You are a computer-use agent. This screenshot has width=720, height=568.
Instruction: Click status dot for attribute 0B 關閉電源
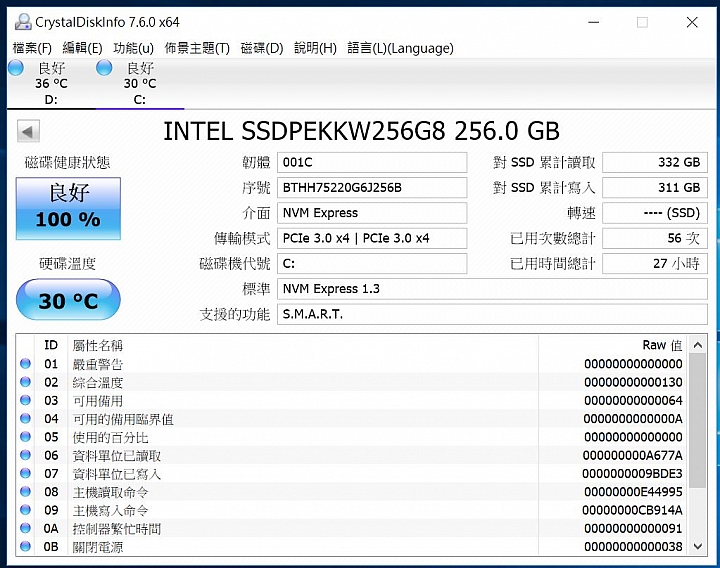tap(25, 546)
